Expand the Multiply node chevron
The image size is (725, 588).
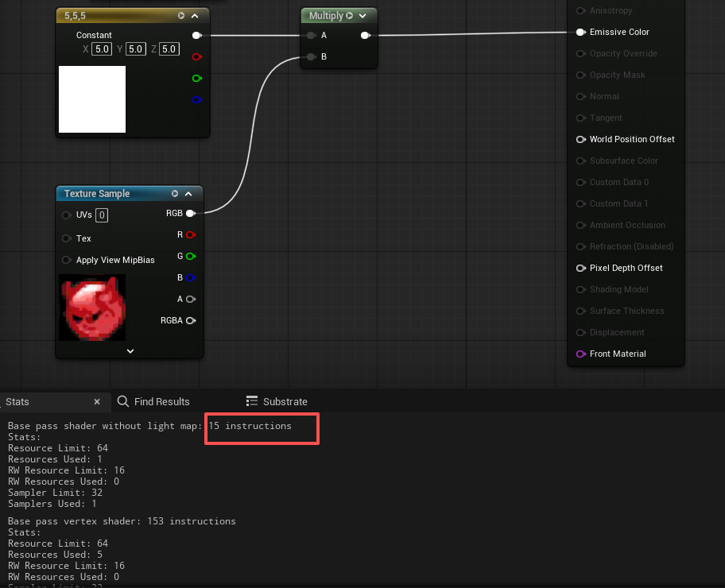(x=362, y=16)
